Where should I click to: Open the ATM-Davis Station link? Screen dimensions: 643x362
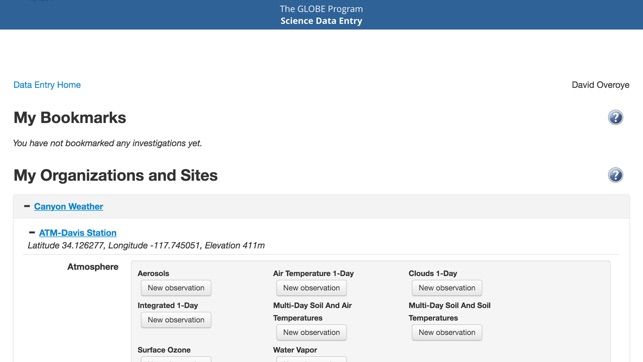(78, 233)
